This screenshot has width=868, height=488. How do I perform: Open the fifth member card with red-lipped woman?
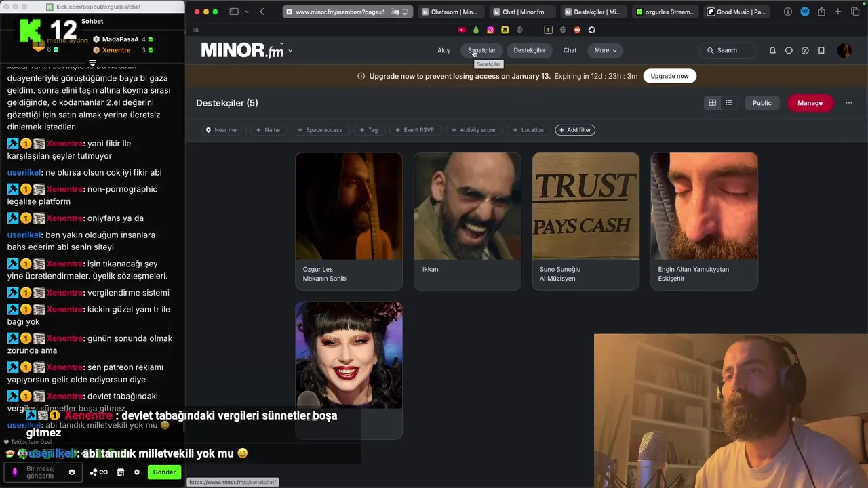click(x=349, y=370)
